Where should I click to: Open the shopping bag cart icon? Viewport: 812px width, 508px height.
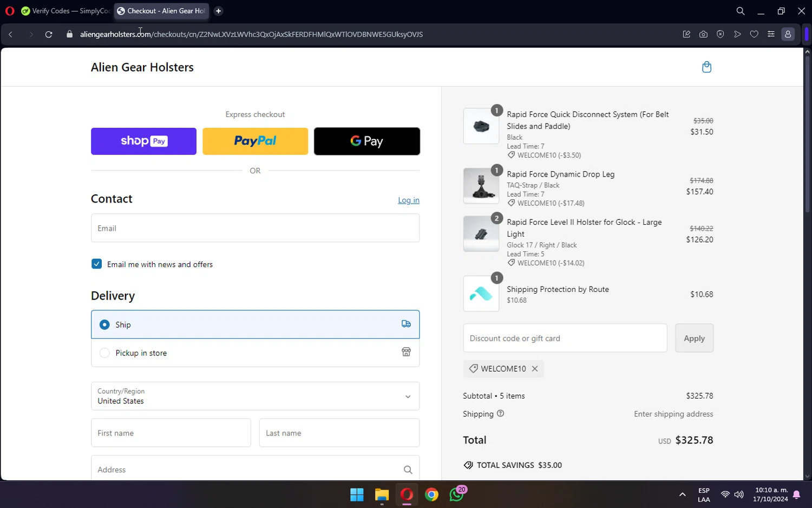pyautogui.click(x=706, y=67)
